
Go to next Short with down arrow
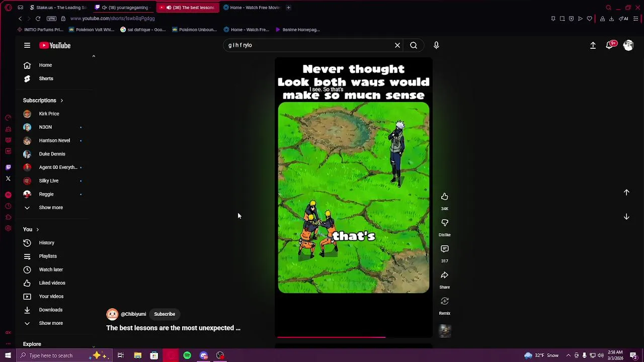tap(626, 217)
